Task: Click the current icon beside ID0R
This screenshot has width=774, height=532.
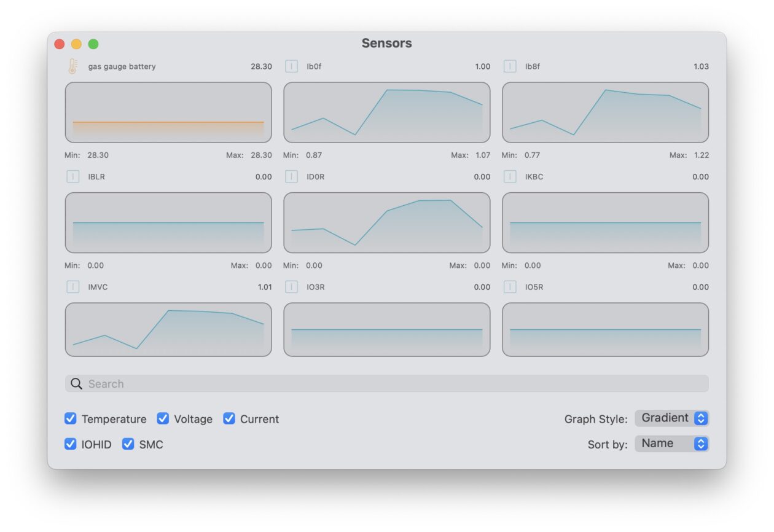Action: pos(291,176)
